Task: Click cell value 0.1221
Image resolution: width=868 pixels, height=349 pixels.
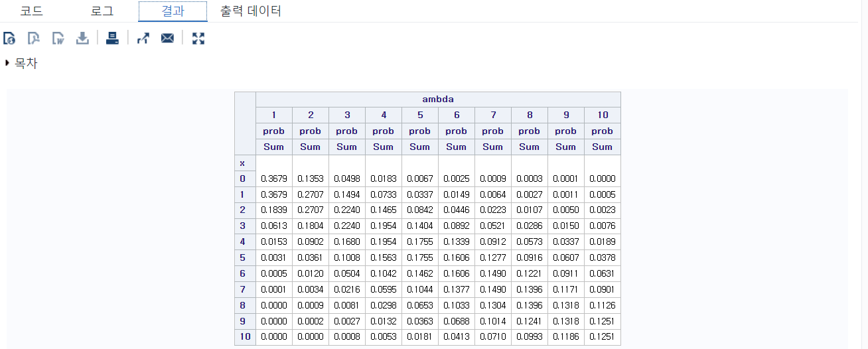Action: (529, 273)
